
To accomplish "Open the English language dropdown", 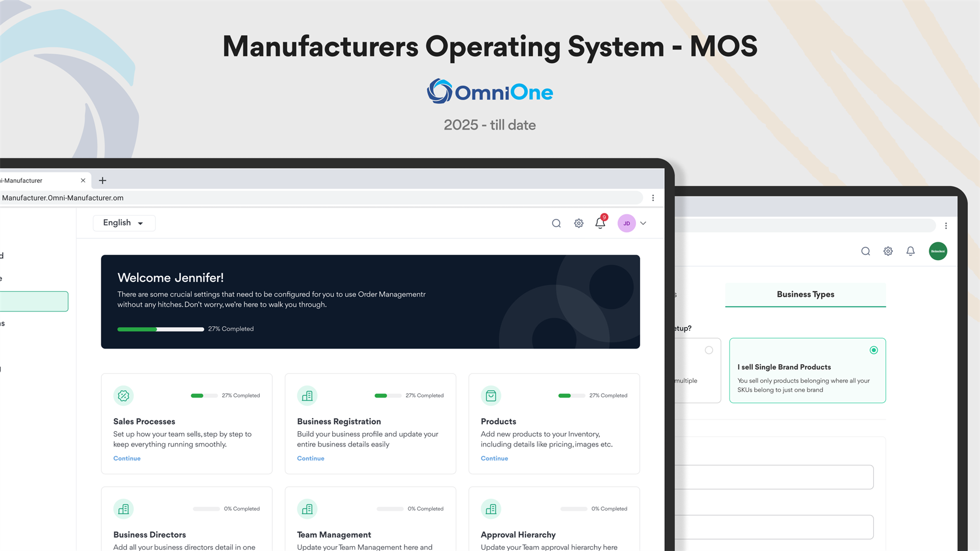I will click(x=124, y=223).
